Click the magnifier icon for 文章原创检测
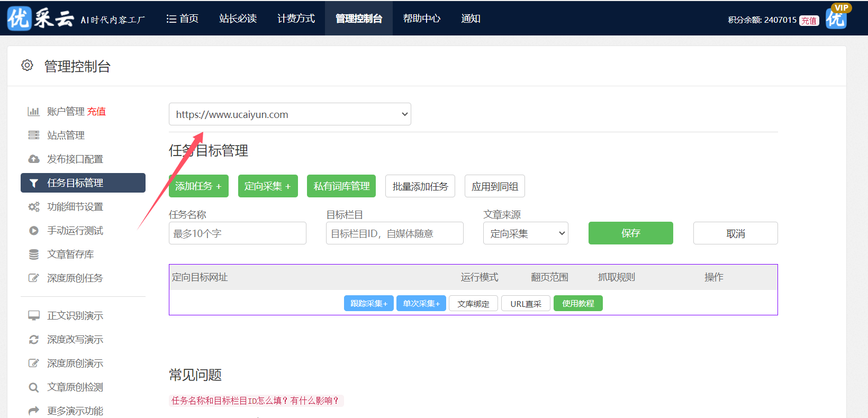 click(x=33, y=387)
